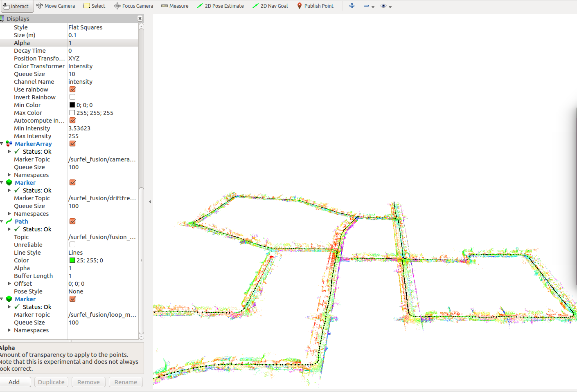The image size is (577, 392).
Task: Select the 2D Pose Estimate tool
Action: 220,6
